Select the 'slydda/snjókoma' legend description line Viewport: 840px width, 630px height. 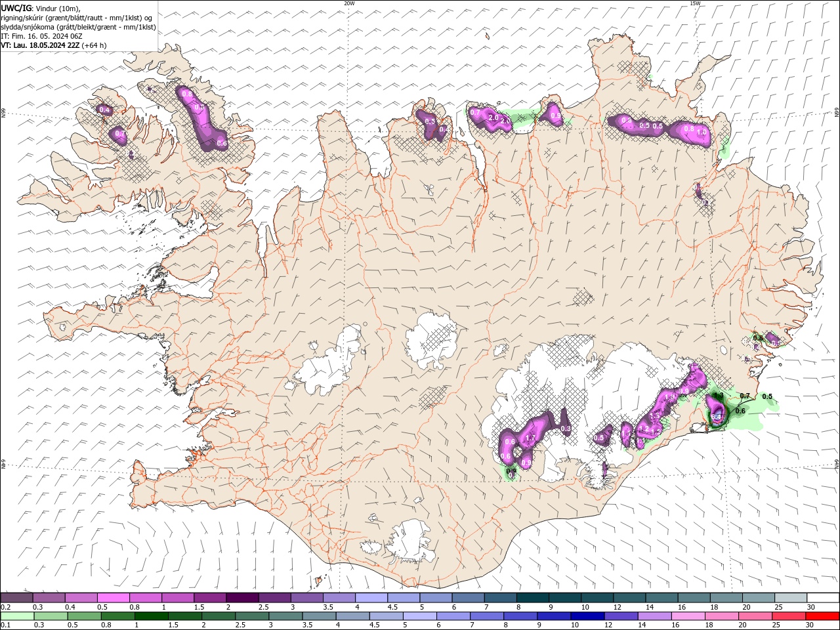(78, 26)
